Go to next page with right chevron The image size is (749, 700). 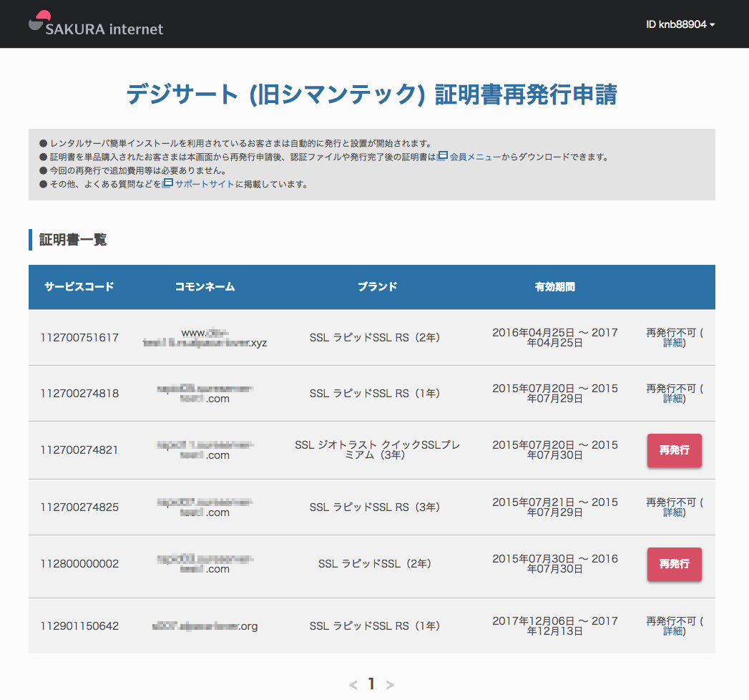tap(390, 685)
